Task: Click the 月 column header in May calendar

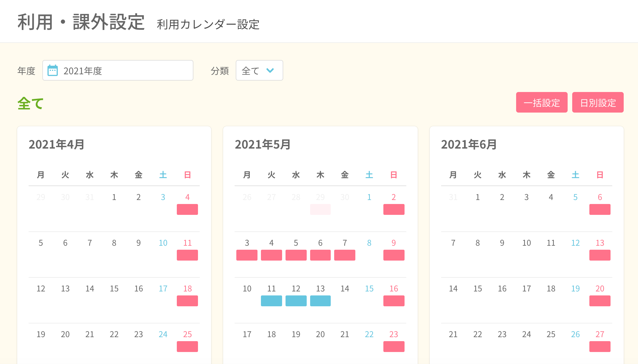Action: [247, 175]
